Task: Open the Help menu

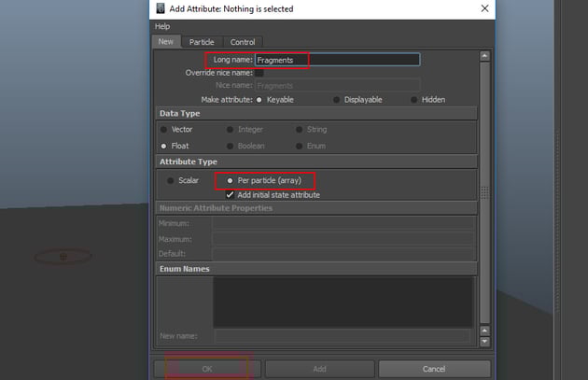Action: click(x=162, y=26)
